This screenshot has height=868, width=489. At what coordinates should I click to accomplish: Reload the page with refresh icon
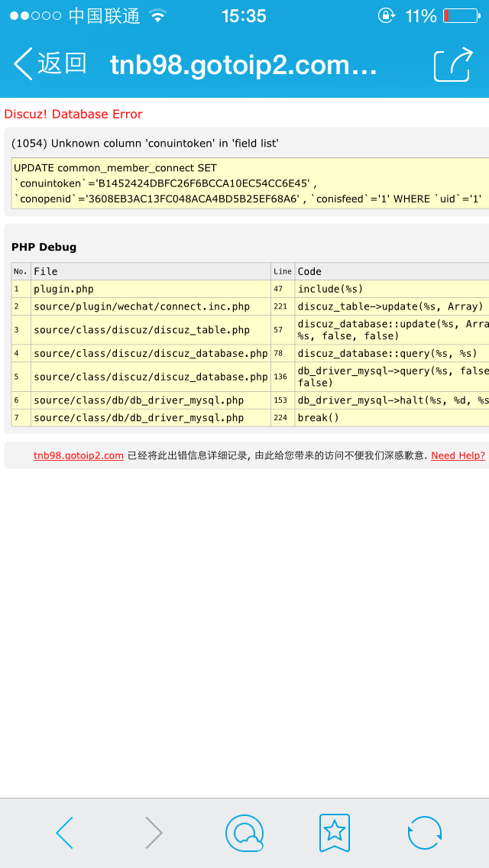pos(425,832)
